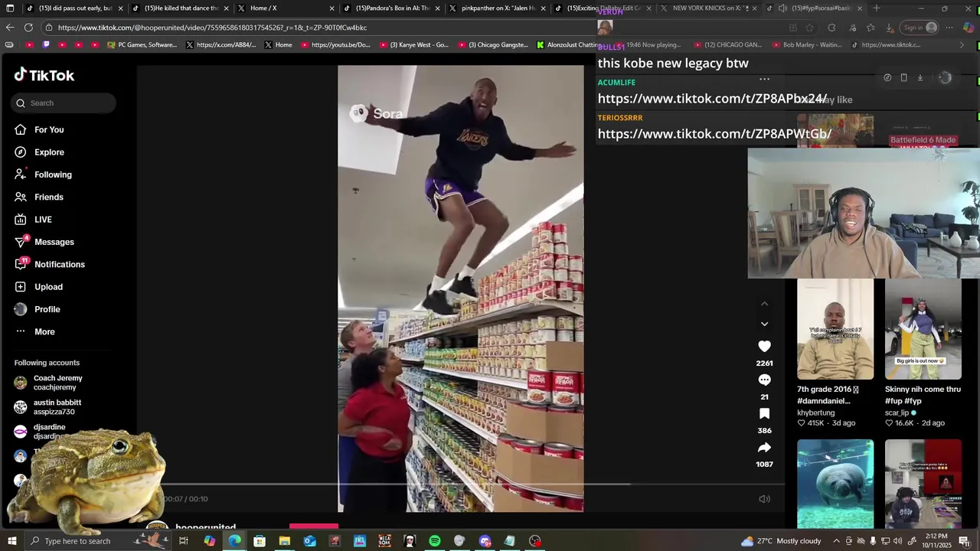The image size is (980, 551).
Task: Open the comments with 21 count
Action: (764, 380)
